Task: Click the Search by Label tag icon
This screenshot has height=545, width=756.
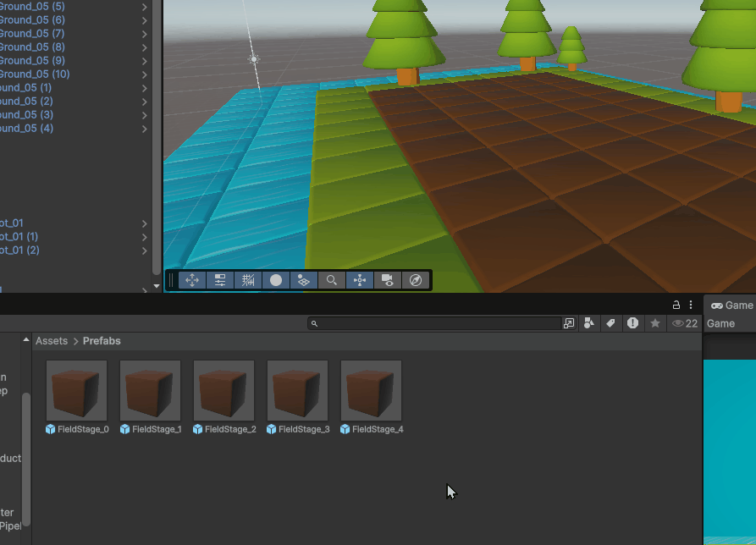Action: [610, 323]
